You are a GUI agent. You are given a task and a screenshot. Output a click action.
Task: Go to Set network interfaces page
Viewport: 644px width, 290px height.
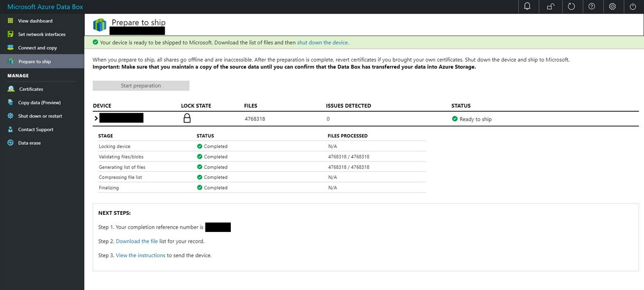tap(42, 34)
